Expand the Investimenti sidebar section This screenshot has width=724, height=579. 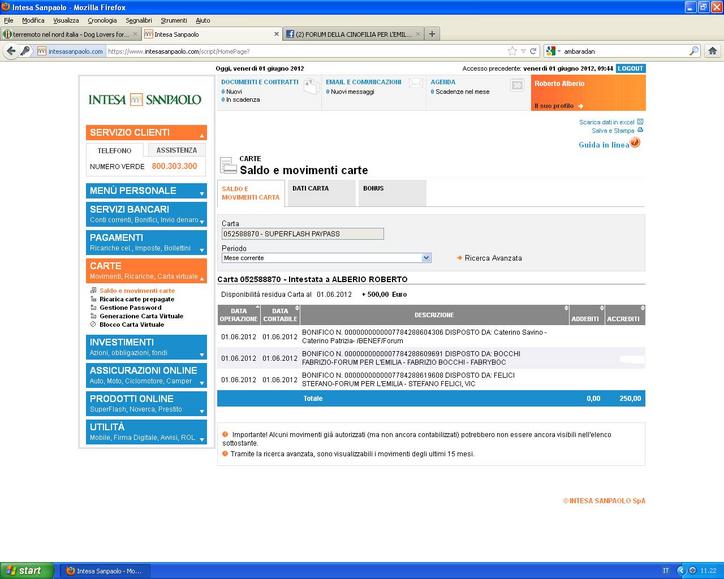point(201,352)
